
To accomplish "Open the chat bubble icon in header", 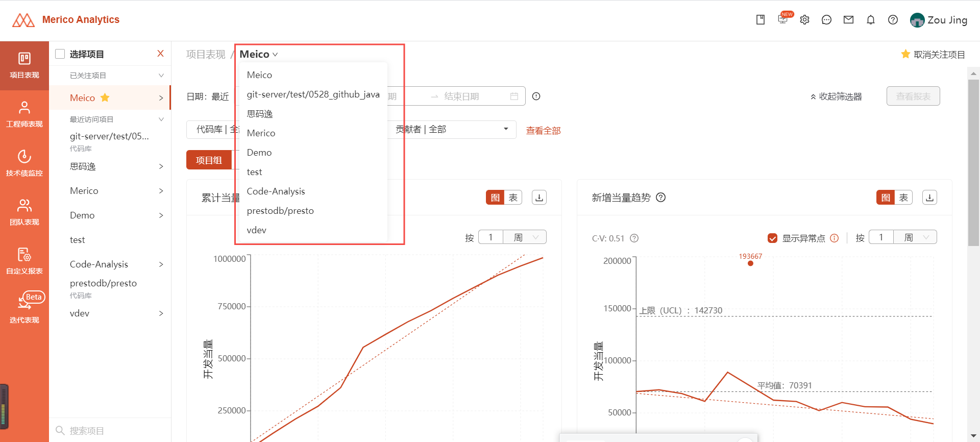I will click(827, 20).
